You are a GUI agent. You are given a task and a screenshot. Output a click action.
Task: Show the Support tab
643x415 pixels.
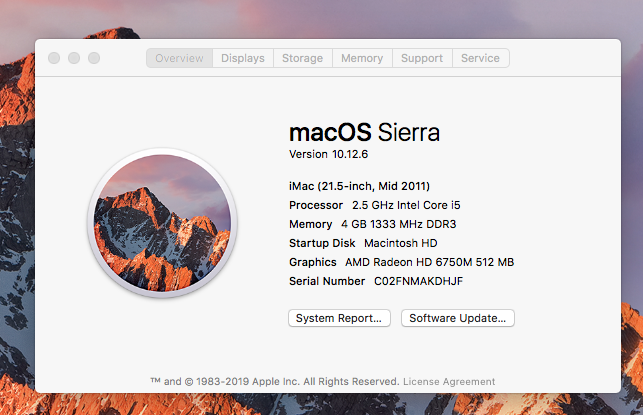pyautogui.click(x=422, y=58)
